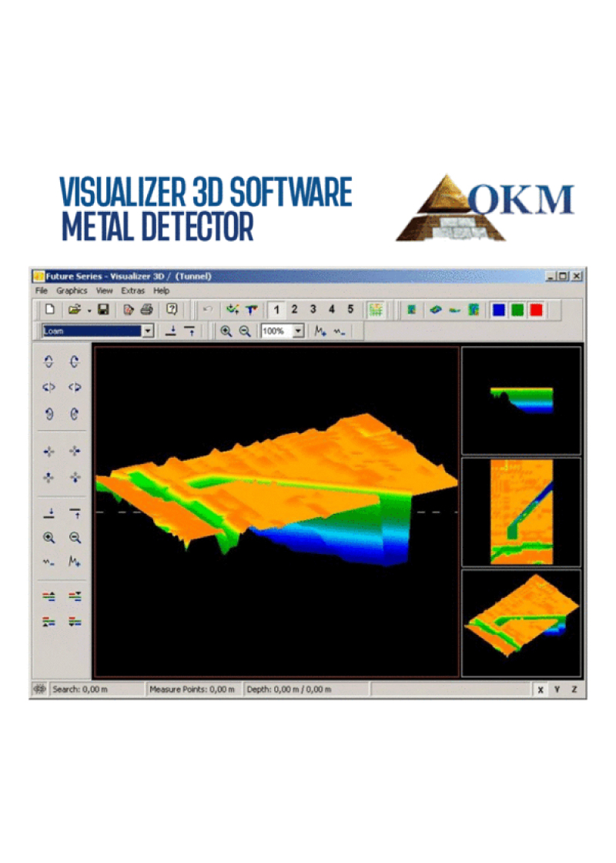Select view number 4 in the toolbar

(332, 309)
